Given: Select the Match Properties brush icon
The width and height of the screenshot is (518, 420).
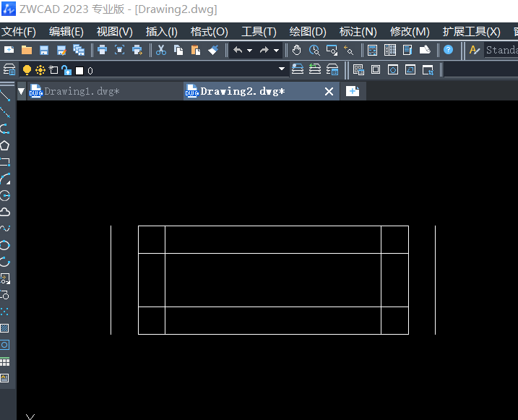Looking at the screenshot, I should tap(213, 50).
